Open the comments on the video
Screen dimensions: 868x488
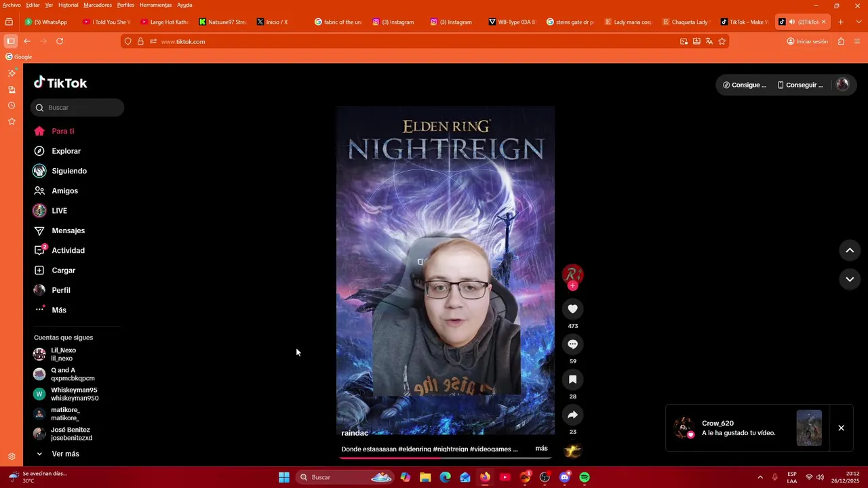coord(572,344)
